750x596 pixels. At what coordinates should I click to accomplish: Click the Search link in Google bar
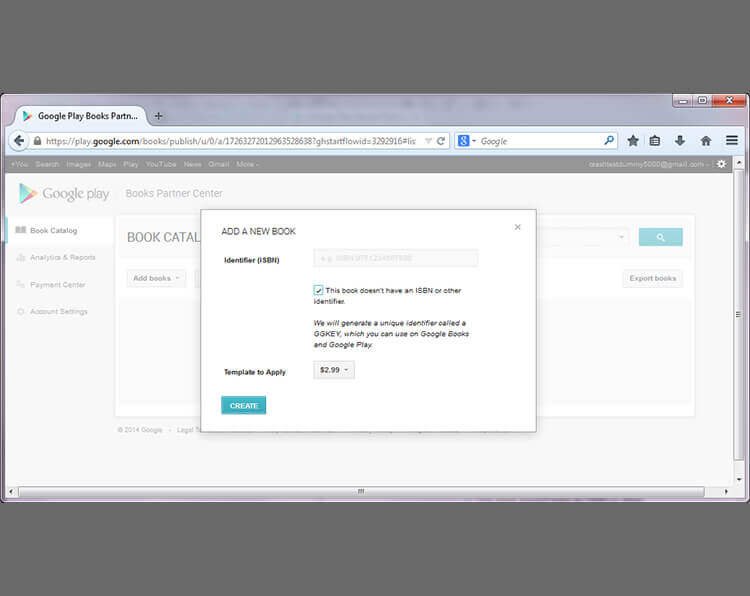pyautogui.click(x=47, y=164)
